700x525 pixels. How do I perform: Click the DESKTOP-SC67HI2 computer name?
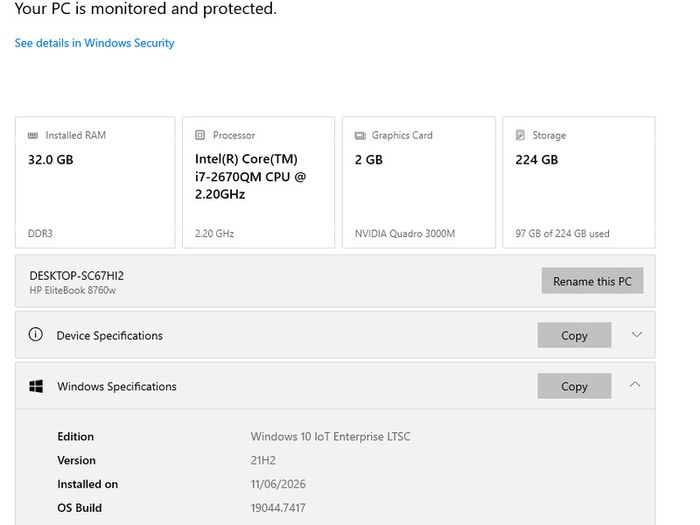point(77,276)
